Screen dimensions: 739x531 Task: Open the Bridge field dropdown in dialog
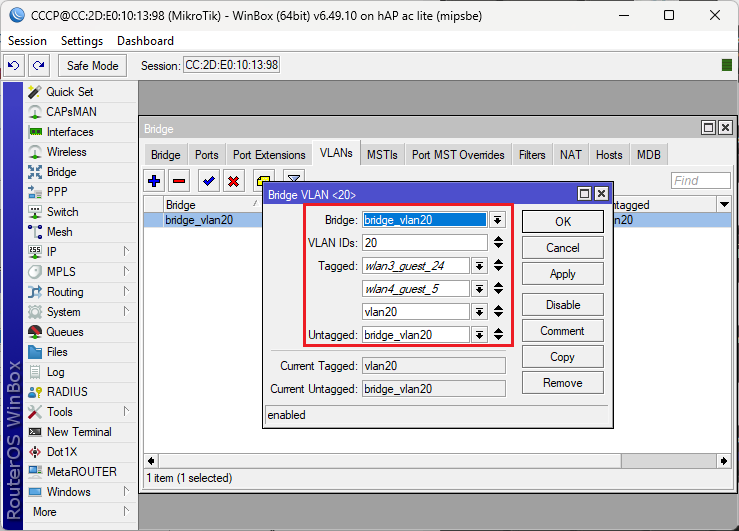point(497,220)
